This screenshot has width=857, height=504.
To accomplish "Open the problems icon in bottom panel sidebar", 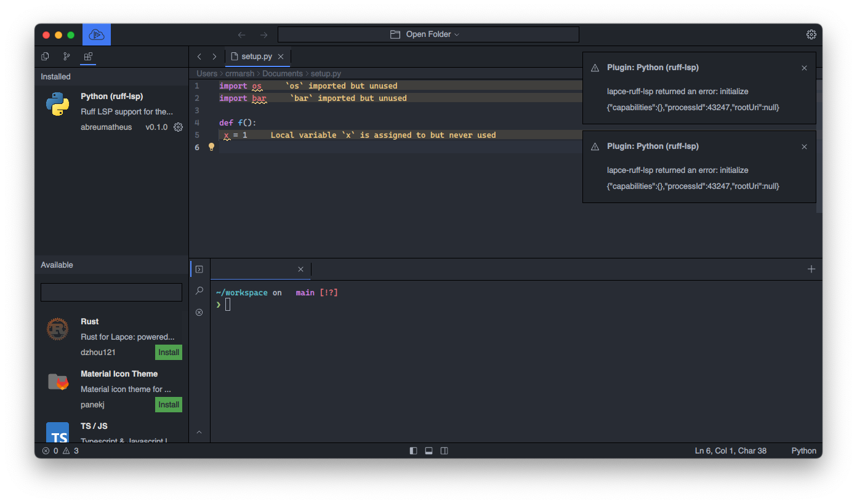I will [x=199, y=312].
